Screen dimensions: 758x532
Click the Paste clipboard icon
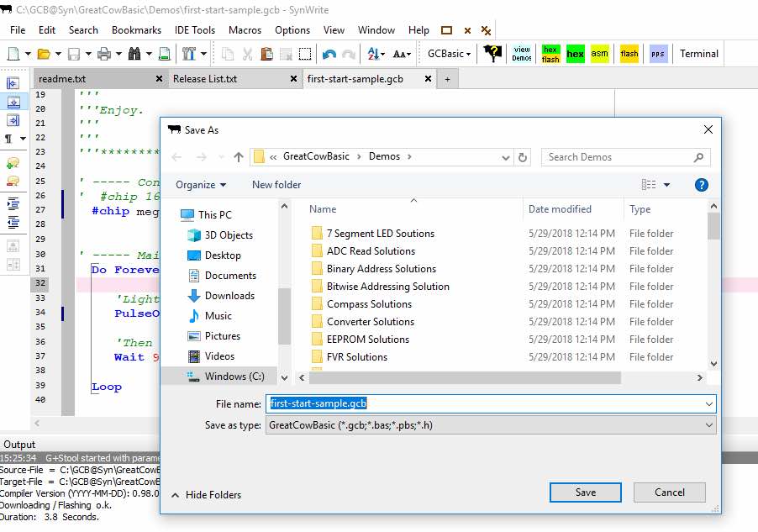266,54
